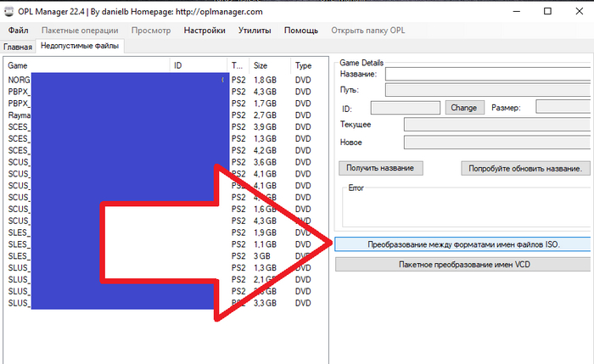
Task: Open the Файл menu
Action: 18,31
